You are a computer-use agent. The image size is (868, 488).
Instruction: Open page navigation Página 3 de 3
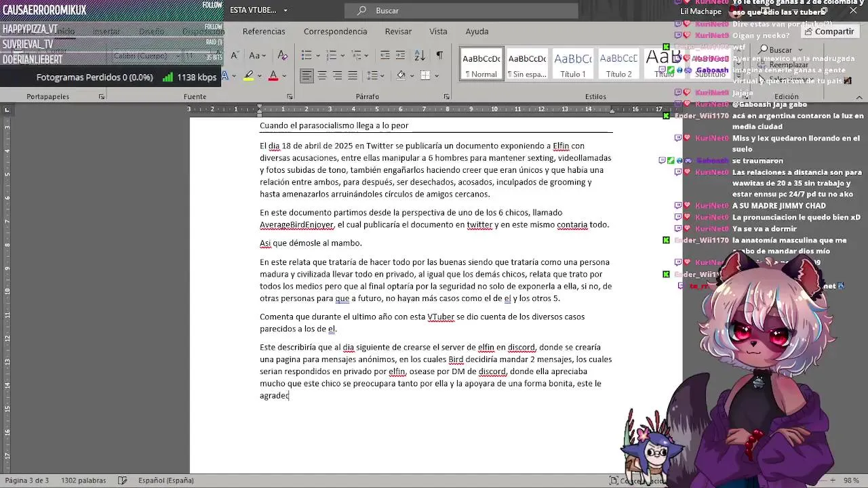pos(26,481)
